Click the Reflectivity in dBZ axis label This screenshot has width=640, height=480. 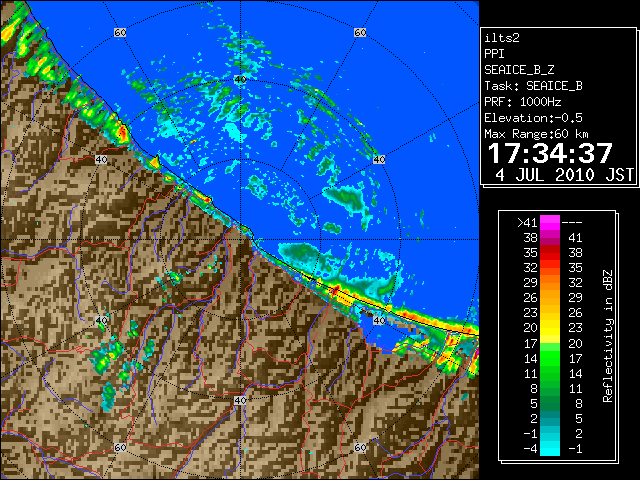tap(608, 336)
